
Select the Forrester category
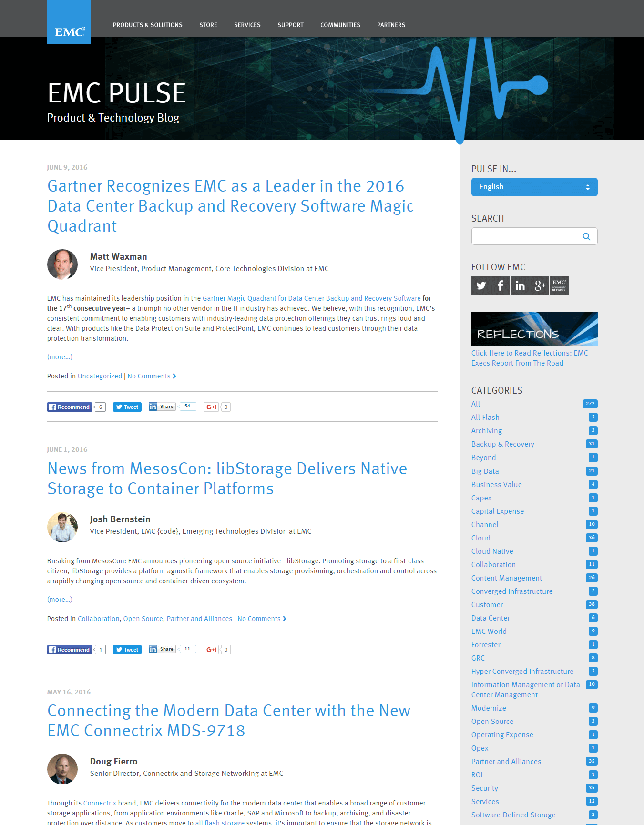point(486,644)
